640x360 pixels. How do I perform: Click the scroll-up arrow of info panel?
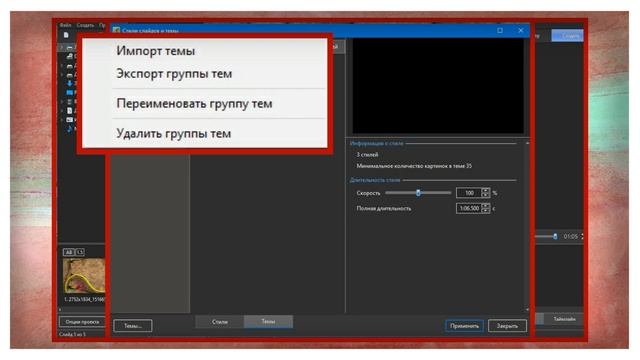[527, 143]
